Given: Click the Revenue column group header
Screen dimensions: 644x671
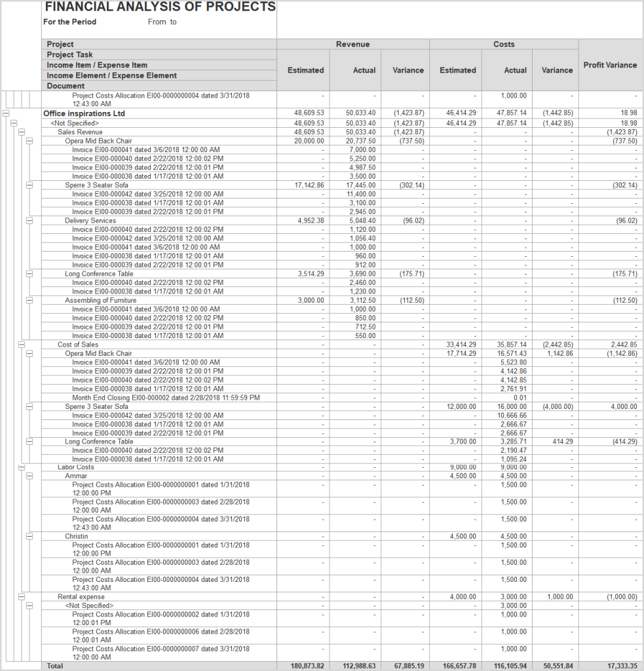Looking at the screenshot, I should pos(353,44).
